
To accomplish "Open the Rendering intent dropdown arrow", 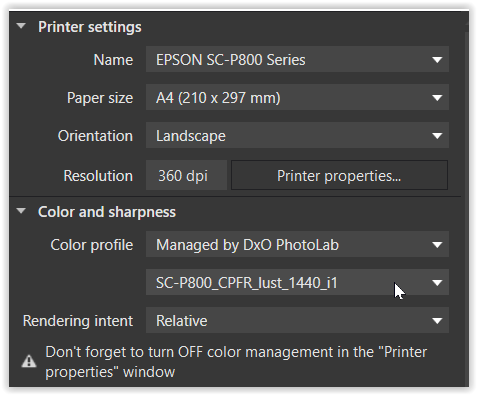I will tap(437, 321).
